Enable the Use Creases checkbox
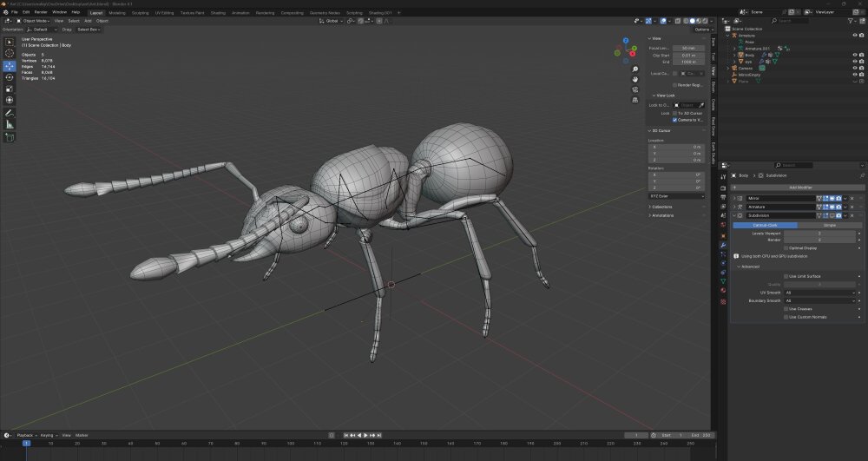The width and height of the screenshot is (868, 461). click(x=786, y=309)
